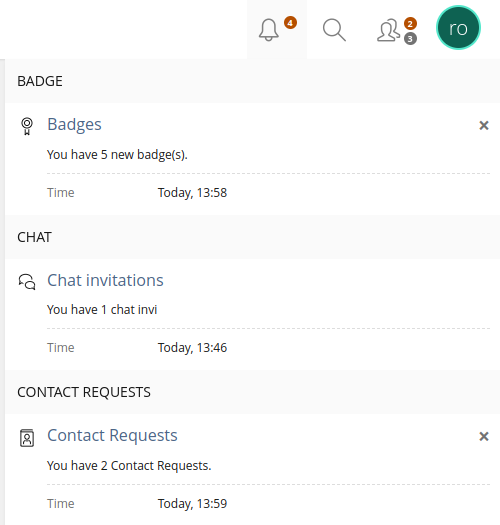
Task: Click 'You have 5 new badge(s).' text
Action: click(x=117, y=155)
